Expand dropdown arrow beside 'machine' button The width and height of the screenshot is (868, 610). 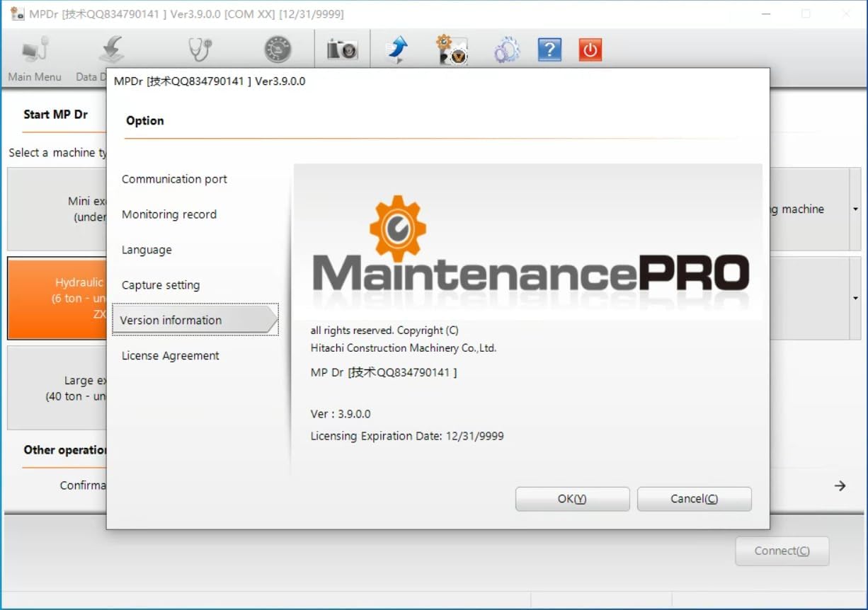pos(855,209)
